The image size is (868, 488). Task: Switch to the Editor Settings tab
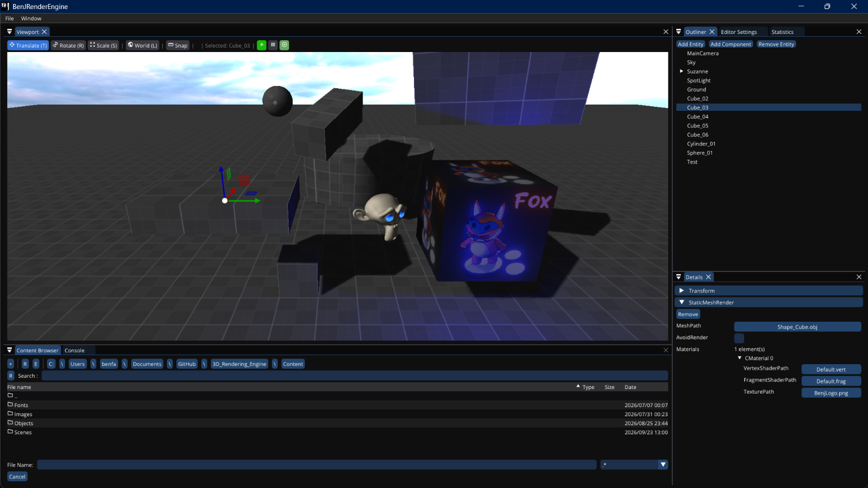click(x=739, y=32)
